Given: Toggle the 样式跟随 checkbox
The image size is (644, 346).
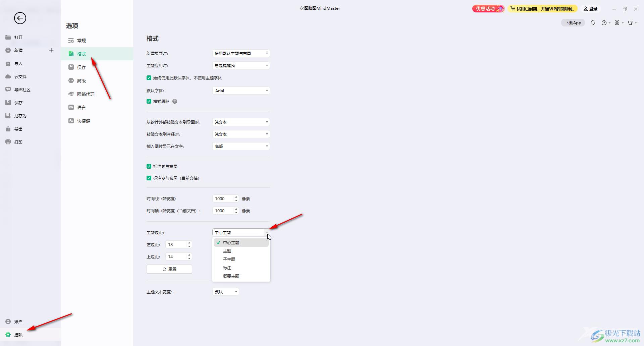Looking at the screenshot, I should [x=149, y=101].
